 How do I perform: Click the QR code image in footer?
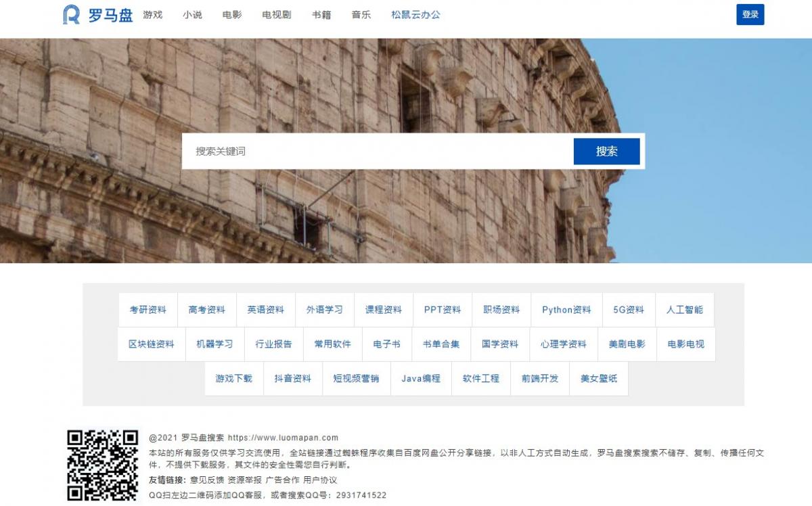pyautogui.click(x=103, y=465)
